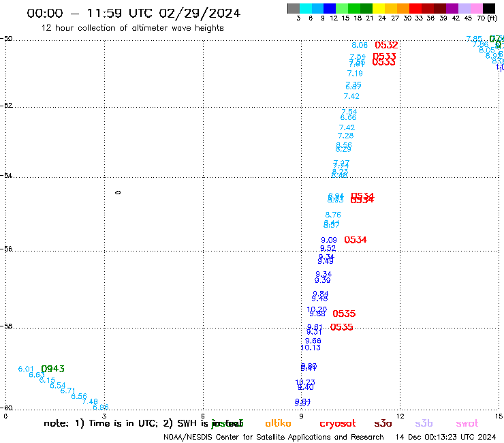Click the gray swatch in the color scale
The width and height of the screenshot is (504, 443).
click(294, 8)
